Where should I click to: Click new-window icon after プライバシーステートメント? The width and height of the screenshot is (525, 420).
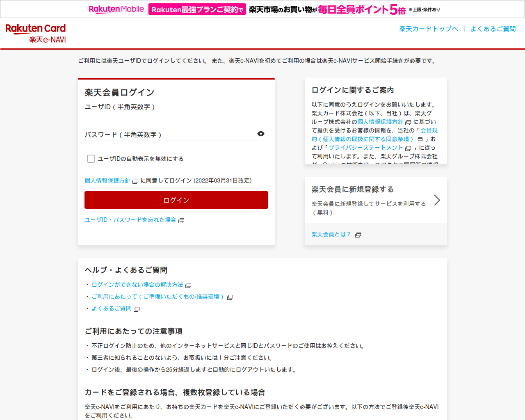click(x=408, y=148)
